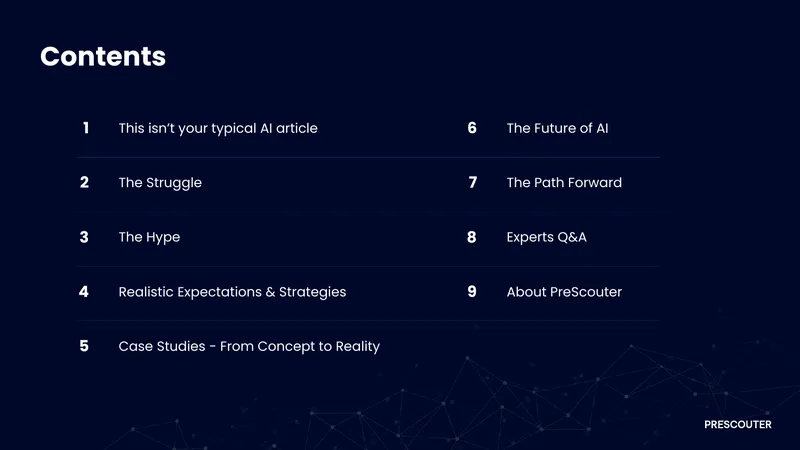Select 'Case Studies - From Concept to Reality'

[249, 346]
